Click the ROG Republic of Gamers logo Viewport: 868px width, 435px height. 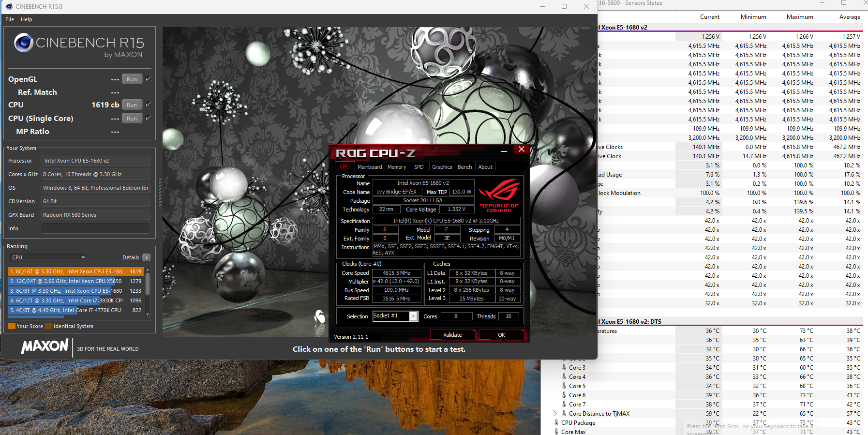[499, 196]
